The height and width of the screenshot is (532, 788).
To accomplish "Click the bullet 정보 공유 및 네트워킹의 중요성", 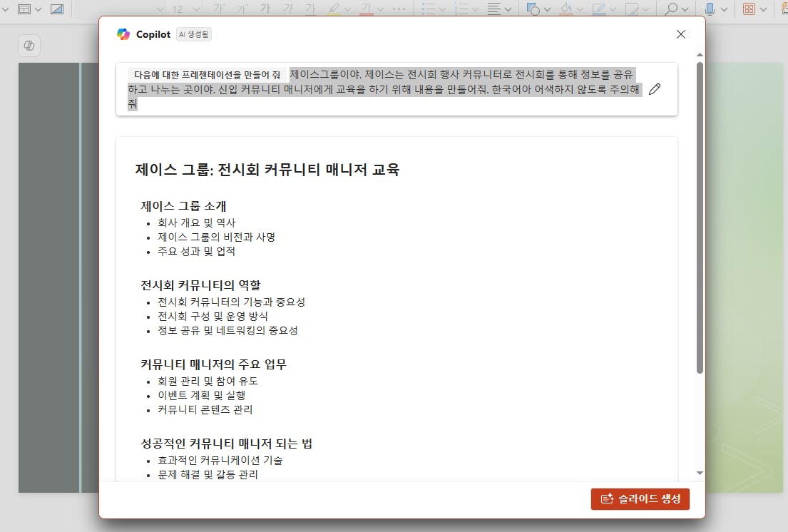I will [x=227, y=331].
